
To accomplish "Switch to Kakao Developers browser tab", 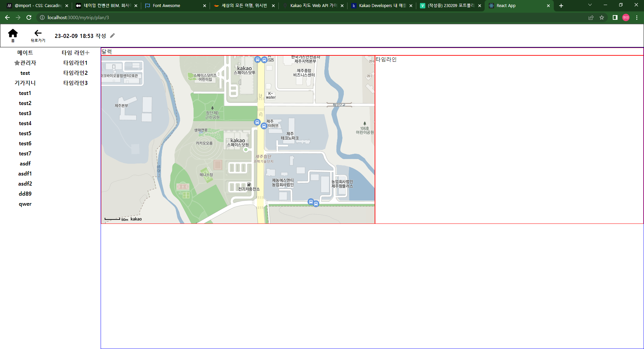I will pos(381,6).
